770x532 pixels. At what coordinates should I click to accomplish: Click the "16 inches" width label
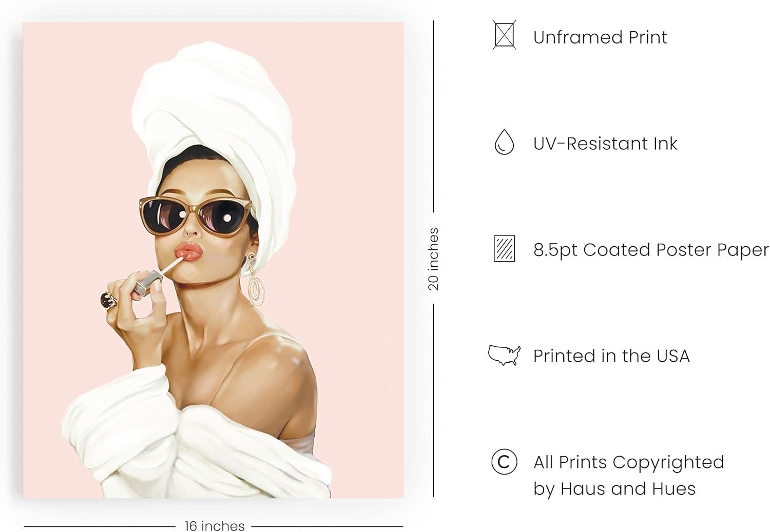click(215, 526)
